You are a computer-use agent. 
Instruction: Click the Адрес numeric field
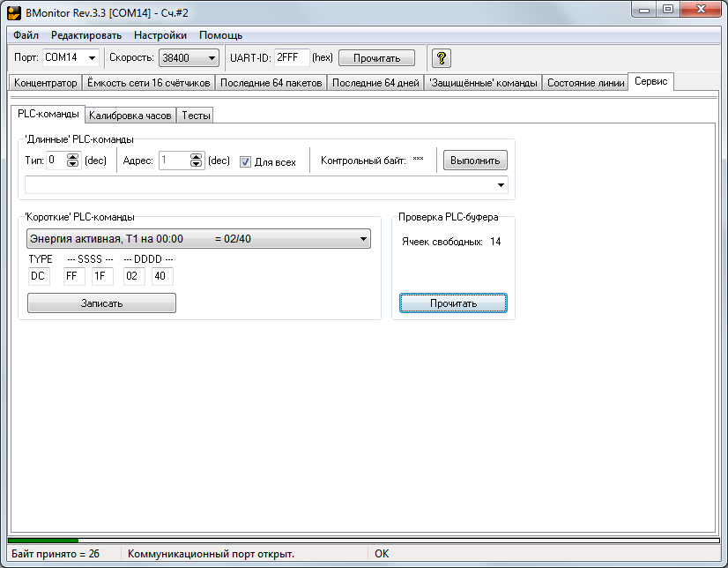(x=175, y=161)
